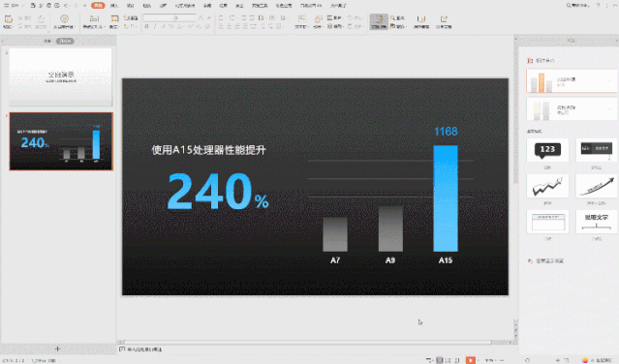Switch to Normal view in status bar
The height and width of the screenshot is (364, 619).
(x=440, y=360)
